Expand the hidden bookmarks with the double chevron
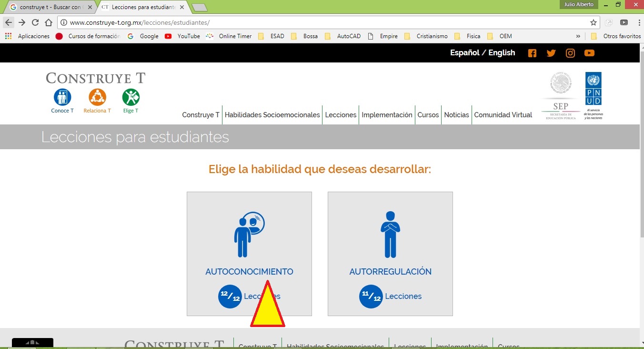 coord(578,36)
